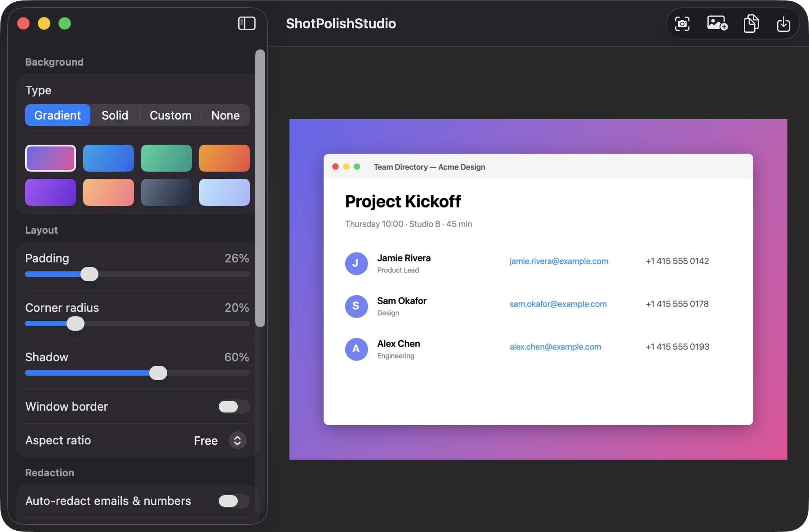Select the Gradient background type

[x=58, y=115]
